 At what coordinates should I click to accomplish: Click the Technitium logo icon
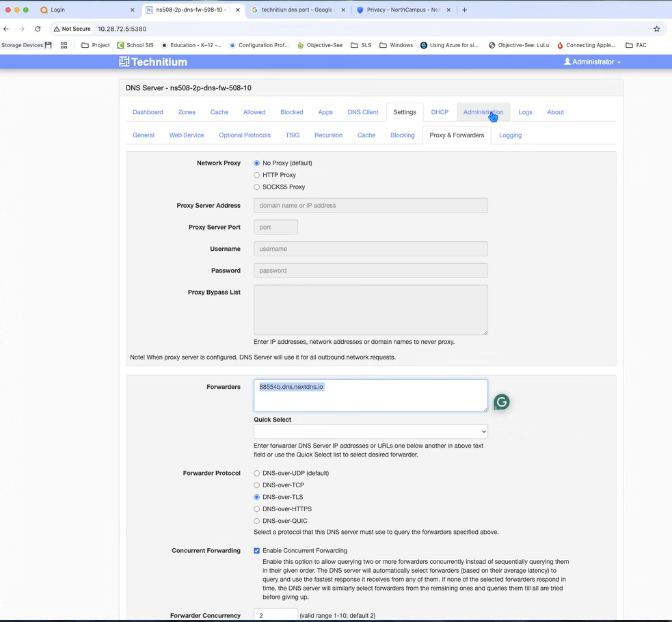[x=124, y=62]
